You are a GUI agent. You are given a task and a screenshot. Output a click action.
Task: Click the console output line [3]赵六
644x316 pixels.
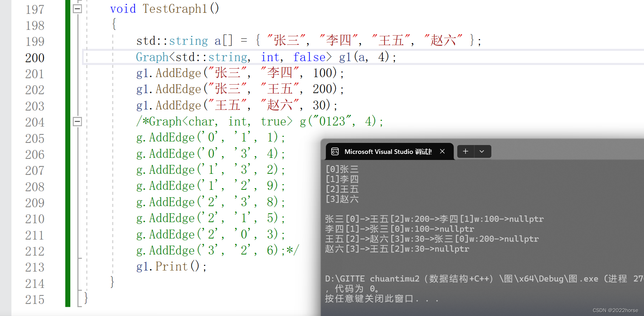tap(342, 199)
